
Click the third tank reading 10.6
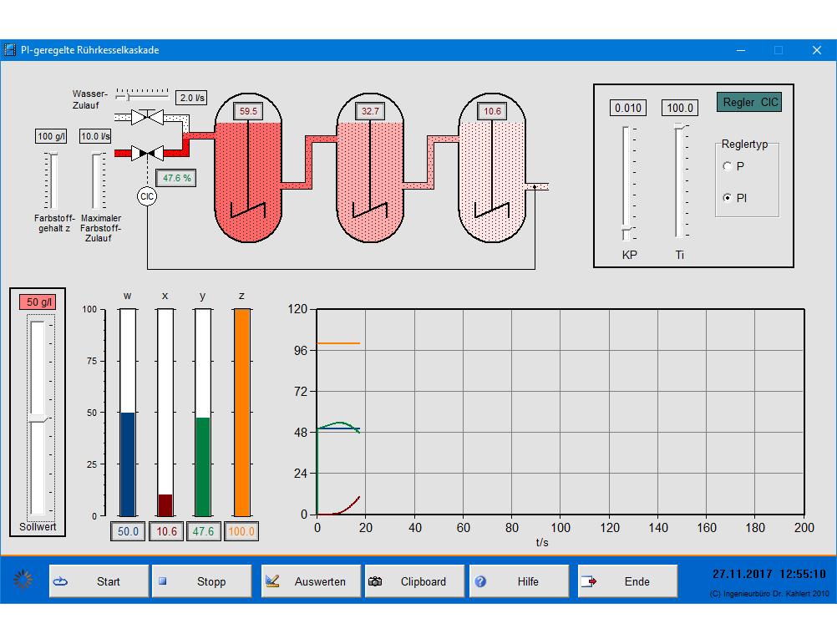[492, 111]
